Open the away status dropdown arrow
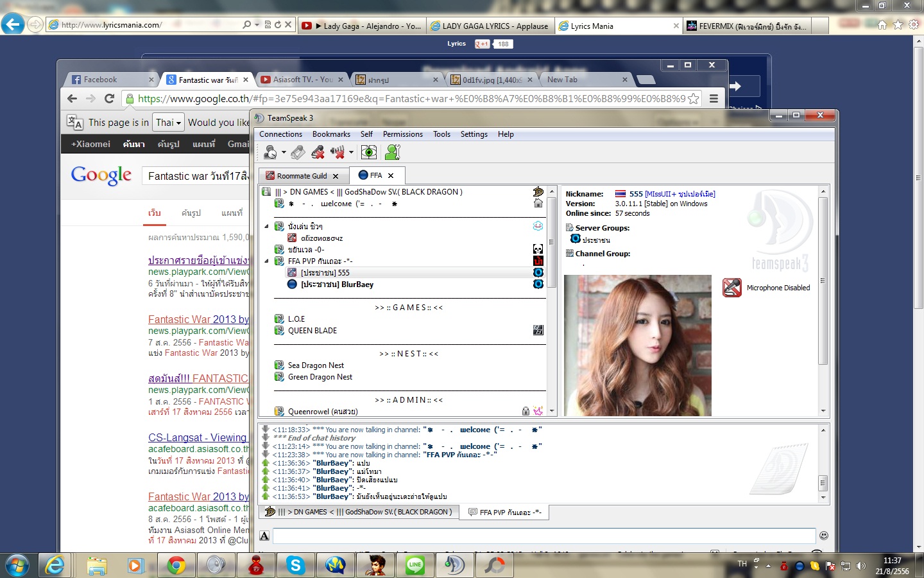Image resolution: width=924 pixels, height=578 pixels. click(284, 152)
